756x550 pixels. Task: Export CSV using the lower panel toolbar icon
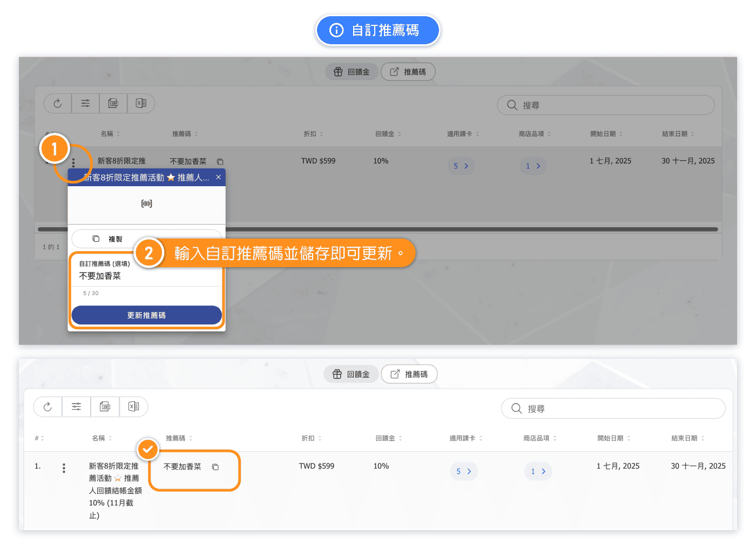(x=105, y=407)
